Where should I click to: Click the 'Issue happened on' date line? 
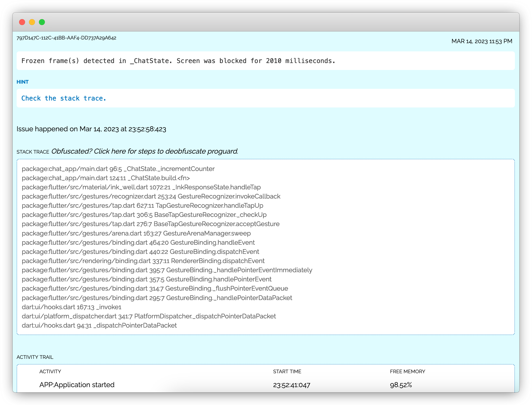(x=91, y=129)
